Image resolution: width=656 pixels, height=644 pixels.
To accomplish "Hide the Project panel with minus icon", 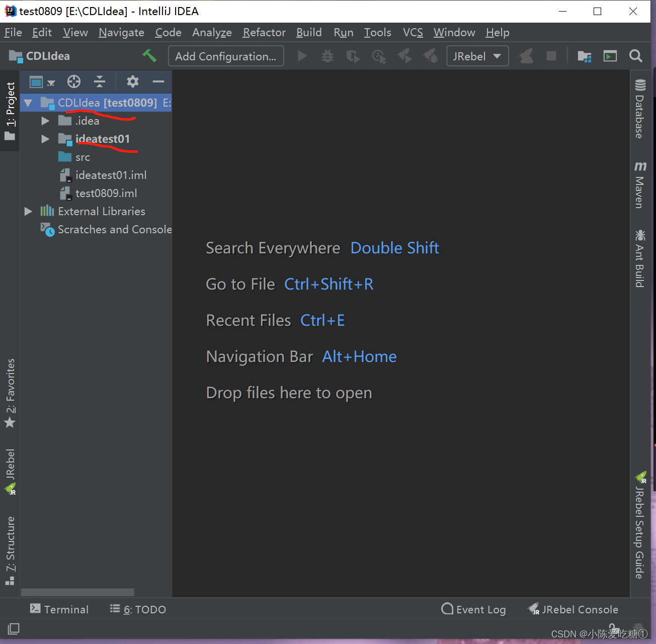I will [158, 81].
